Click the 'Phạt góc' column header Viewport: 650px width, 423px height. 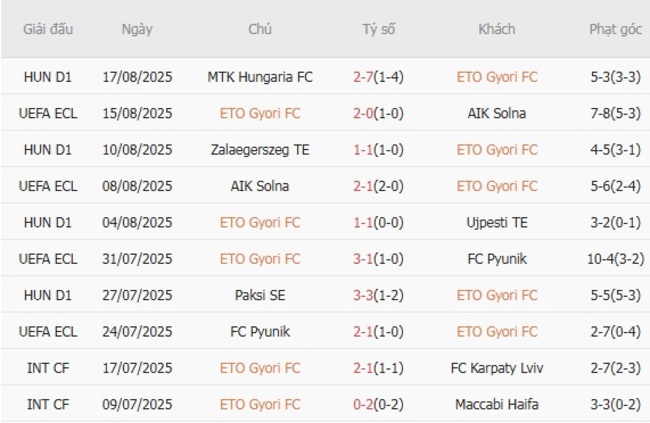[x=615, y=29]
